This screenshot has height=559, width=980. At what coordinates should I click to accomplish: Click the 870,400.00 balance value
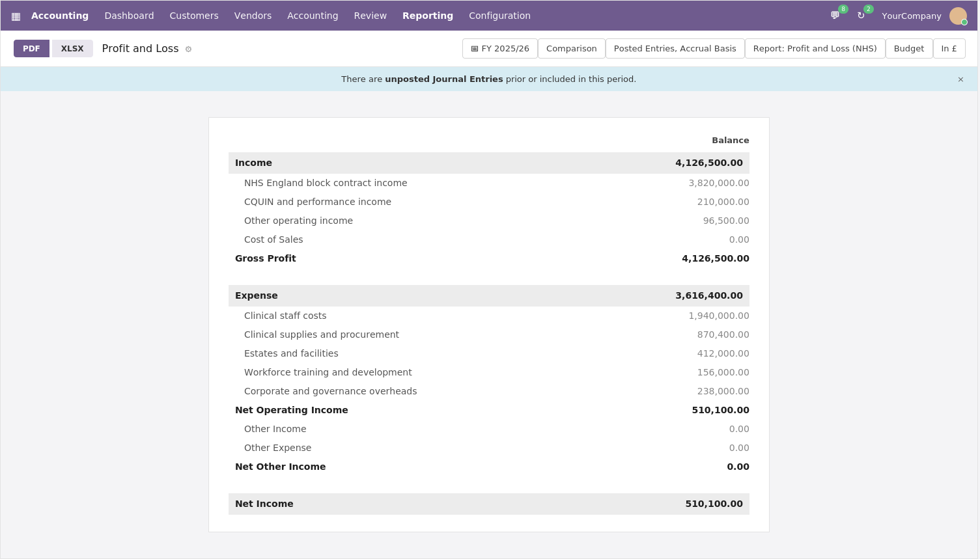point(723,334)
